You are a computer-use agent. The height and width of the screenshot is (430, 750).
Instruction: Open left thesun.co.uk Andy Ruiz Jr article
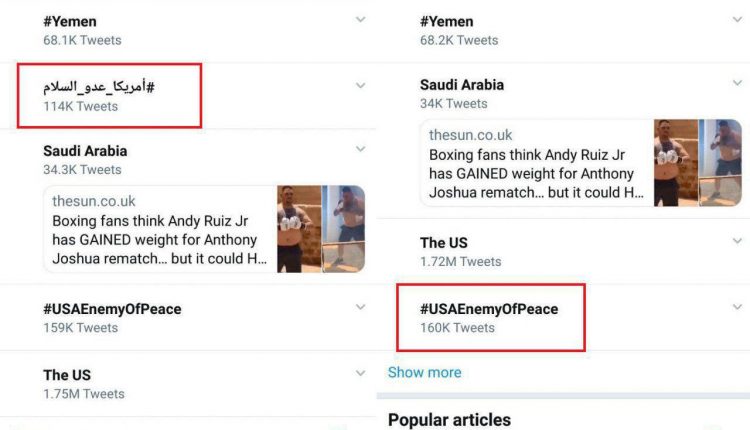(154, 230)
